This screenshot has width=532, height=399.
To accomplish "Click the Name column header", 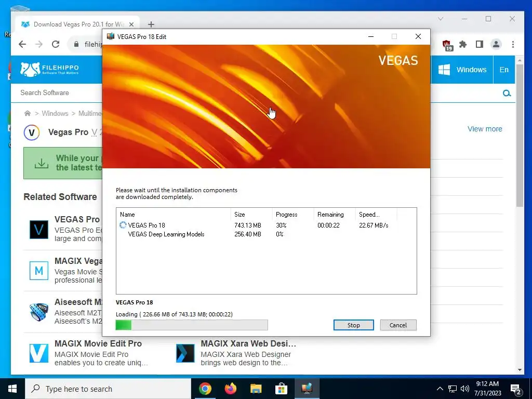I will coord(174,215).
